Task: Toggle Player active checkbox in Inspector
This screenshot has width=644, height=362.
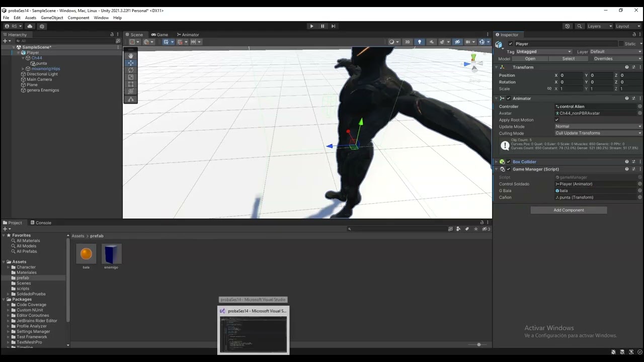Action: pyautogui.click(x=510, y=44)
